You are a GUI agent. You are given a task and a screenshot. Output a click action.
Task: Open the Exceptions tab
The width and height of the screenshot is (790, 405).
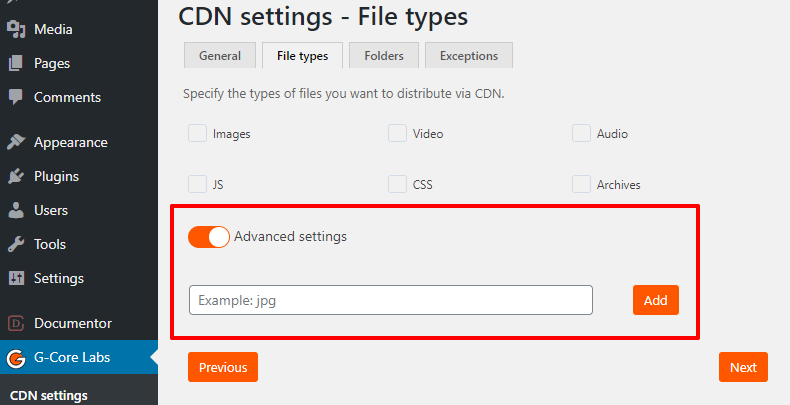(x=469, y=56)
